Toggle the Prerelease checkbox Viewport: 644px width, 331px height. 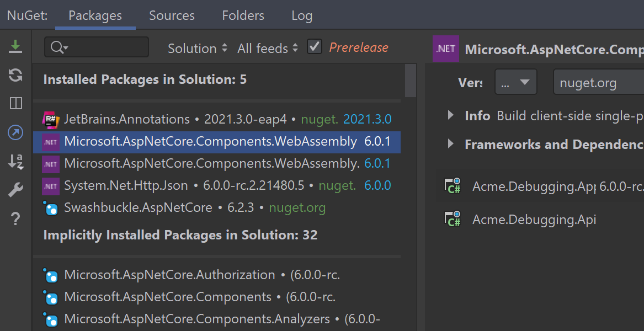(315, 47)
